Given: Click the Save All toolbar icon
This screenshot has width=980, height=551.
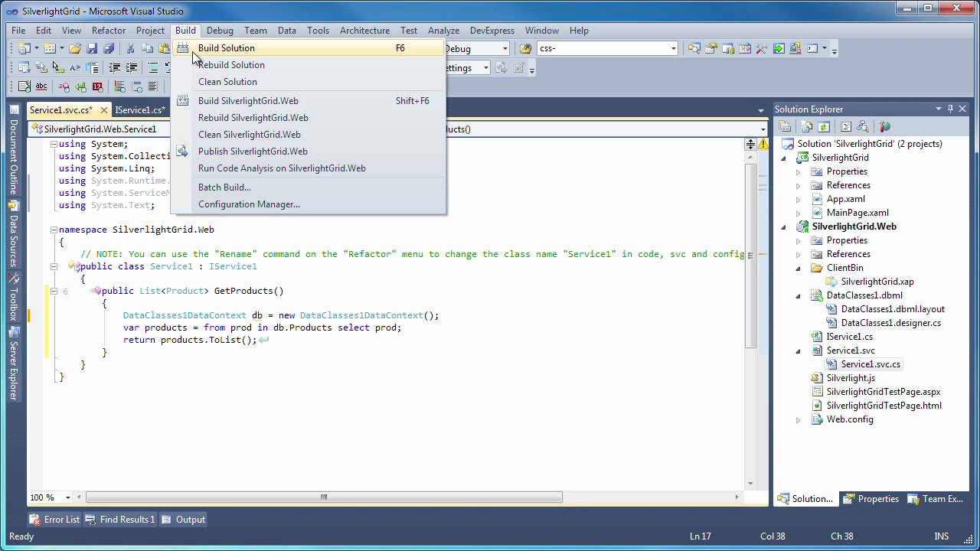Looking at the screenshot, I should (x=109, y=48).
